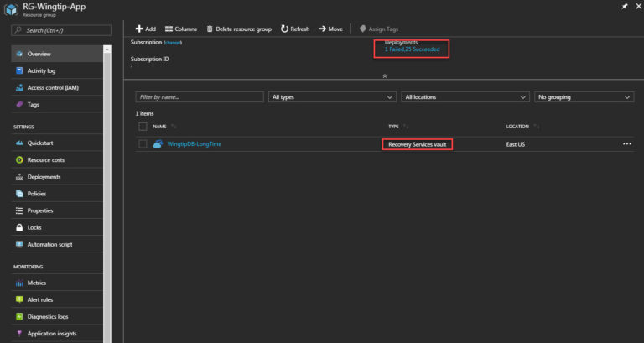Viewport: 644px width, 343px height.
Task: Open the Locks menu item
Action: coord(57,227)
